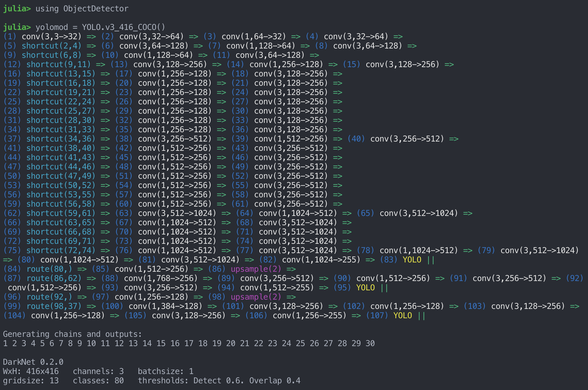Click the YOLO label at layer 95
The width and height of the screenshot is (588, 390).
point(365,288)
